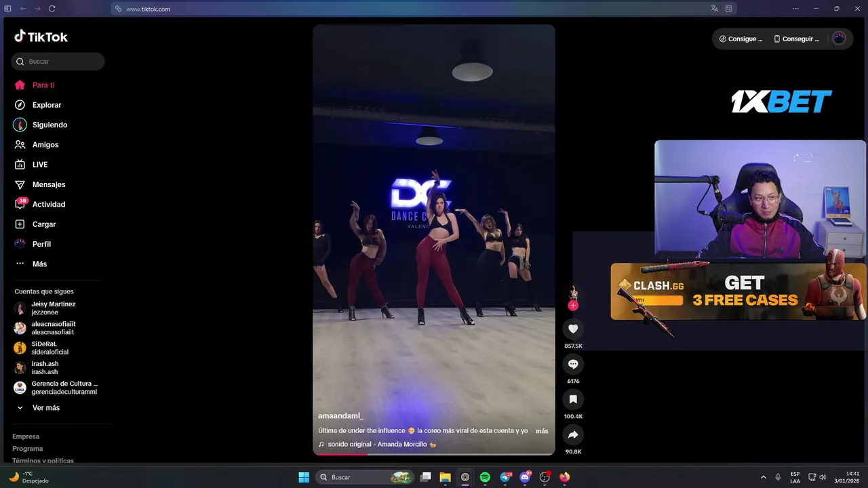Share the video with arrow icon
Screen dimensions: 868x488
(573, 434)
